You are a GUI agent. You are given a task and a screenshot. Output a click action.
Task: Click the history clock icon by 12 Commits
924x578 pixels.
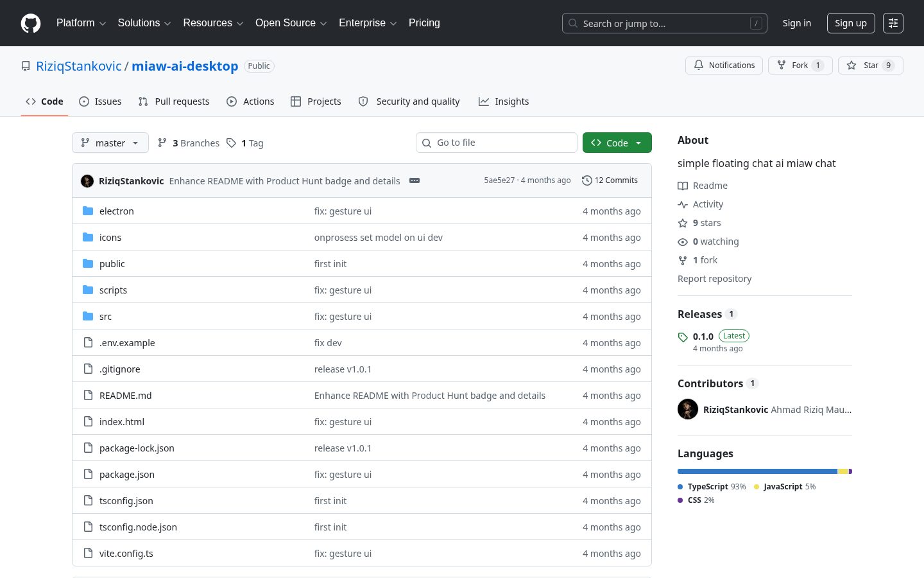pyautogui.click(x=586, y=180)
